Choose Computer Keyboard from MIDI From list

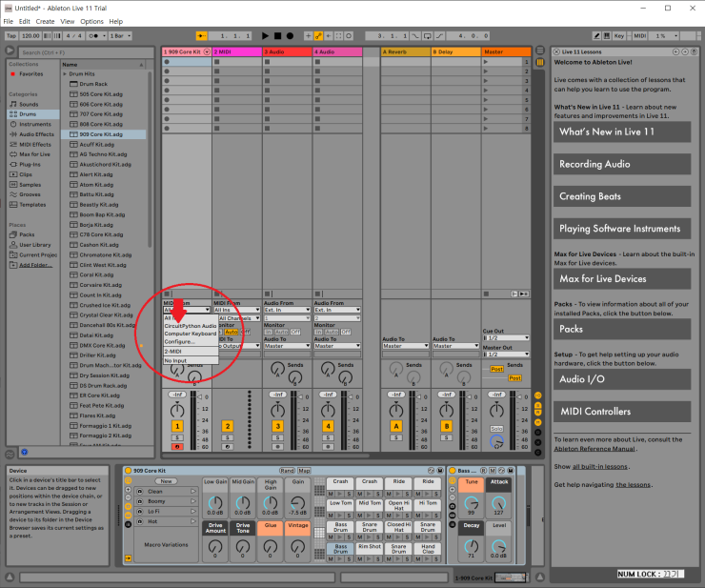click(x=190, y=334)
